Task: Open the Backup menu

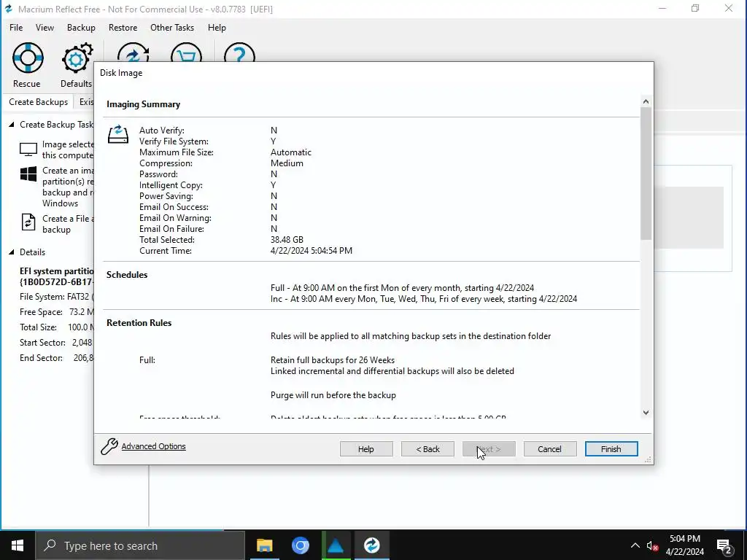Action: (x=81, y=28)
